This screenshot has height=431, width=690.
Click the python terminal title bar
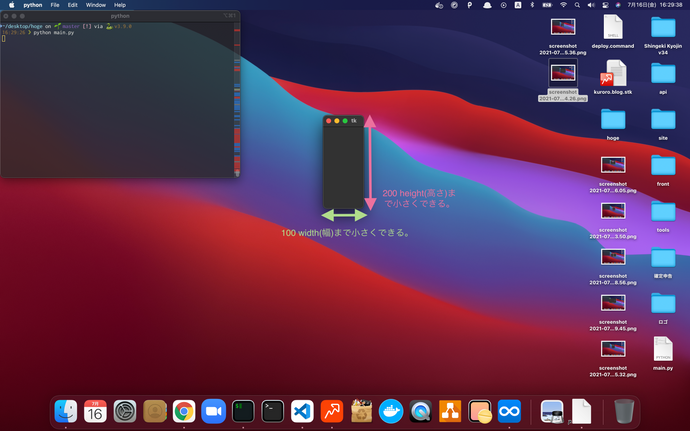click(120, 16)
